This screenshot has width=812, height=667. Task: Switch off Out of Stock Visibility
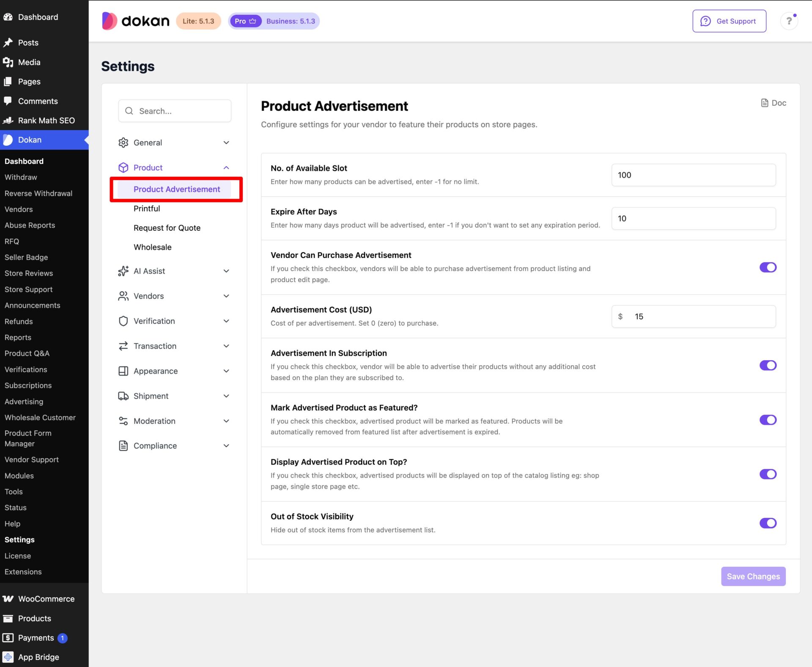[x=768, y=523]
